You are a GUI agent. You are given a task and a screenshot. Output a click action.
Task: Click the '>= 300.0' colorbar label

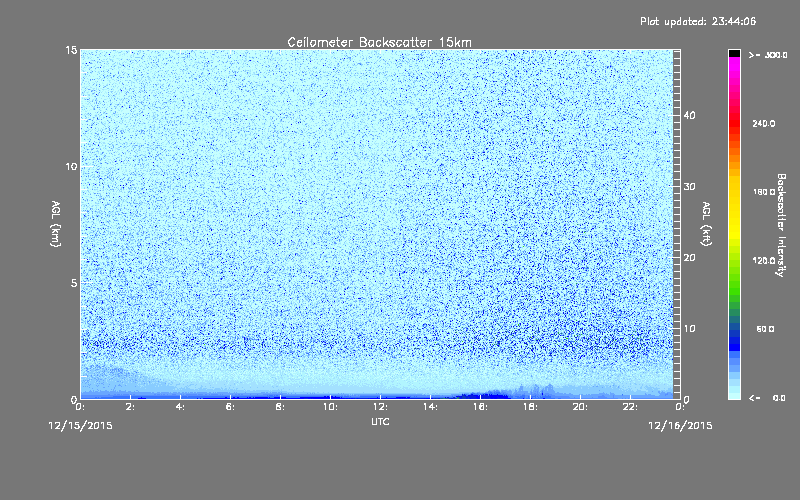click(768, 55)
